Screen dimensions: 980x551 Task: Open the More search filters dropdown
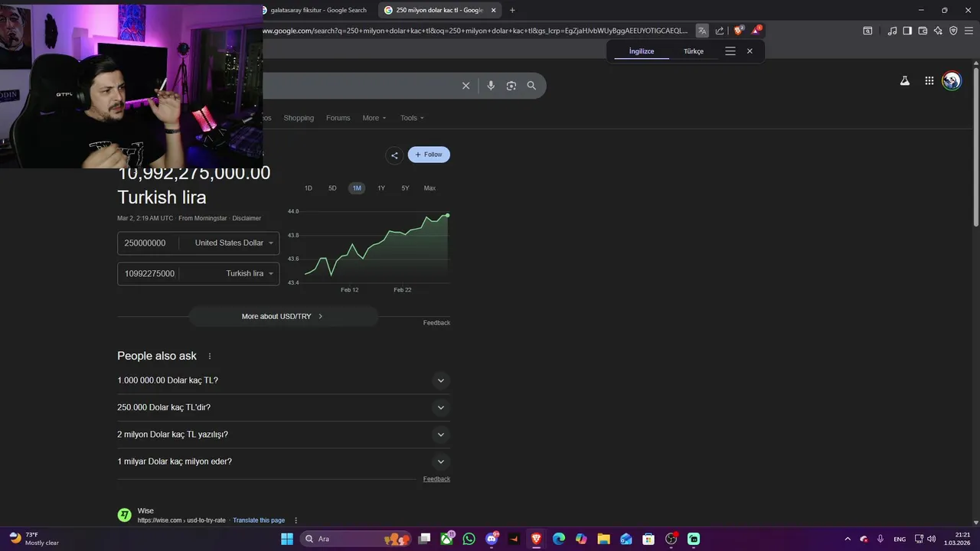[374, 118]
